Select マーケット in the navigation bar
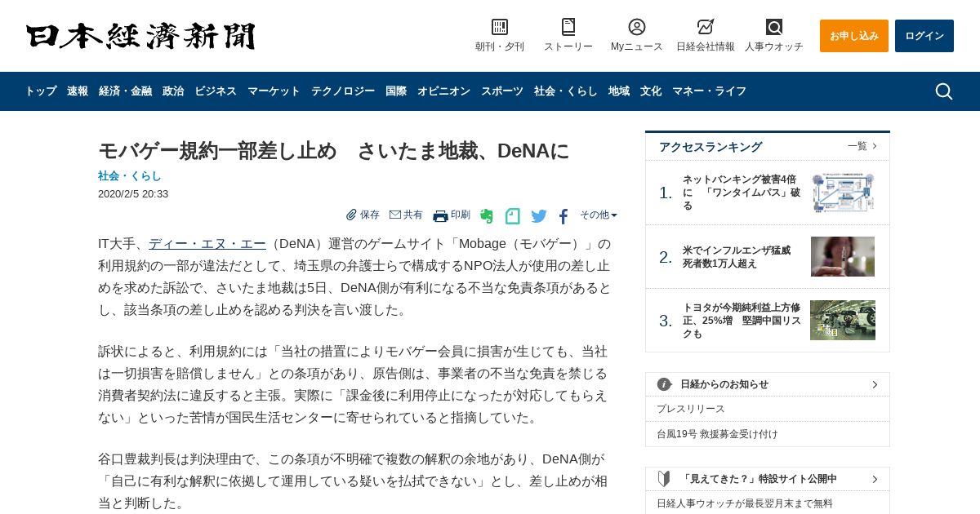980x514 pixels. click(274, 91)
